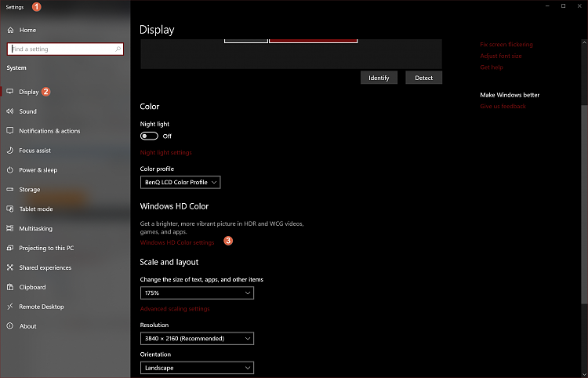The image size is (588, 378).
Task: Open the Resolution dropdown
Action: point(197,338)
